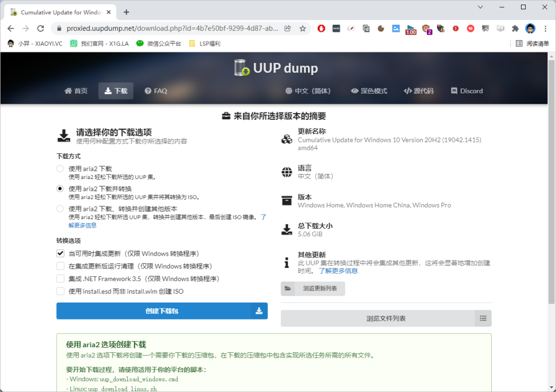
Task: Click the folder icon on 浏览更新列表
Action: click(288, 289)
